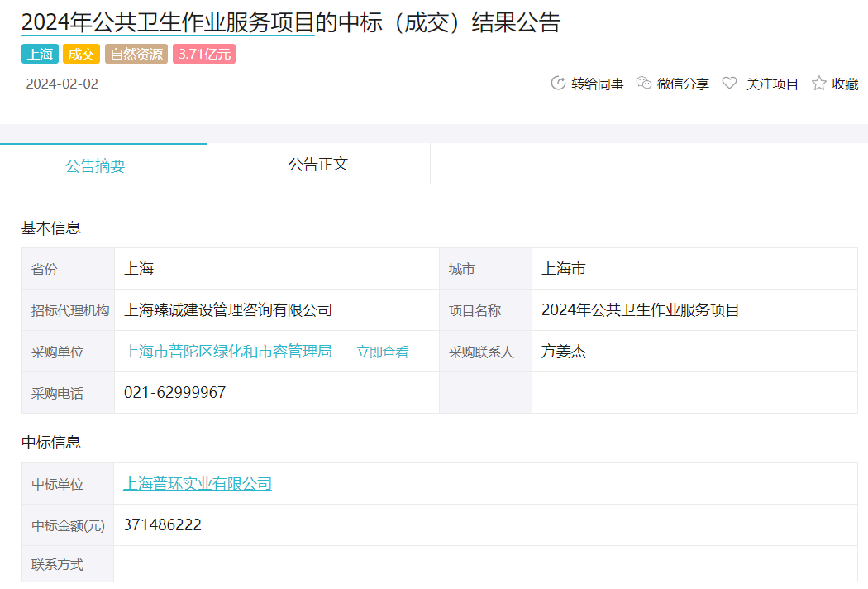The height and width of the screenshot is (589, 868).
Task: Click the 微信分享 label
Action: pos(683,84)
